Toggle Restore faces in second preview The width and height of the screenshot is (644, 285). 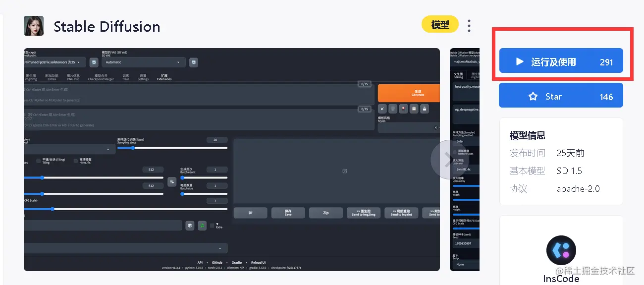pyautogui.click(x=455, y=152)
